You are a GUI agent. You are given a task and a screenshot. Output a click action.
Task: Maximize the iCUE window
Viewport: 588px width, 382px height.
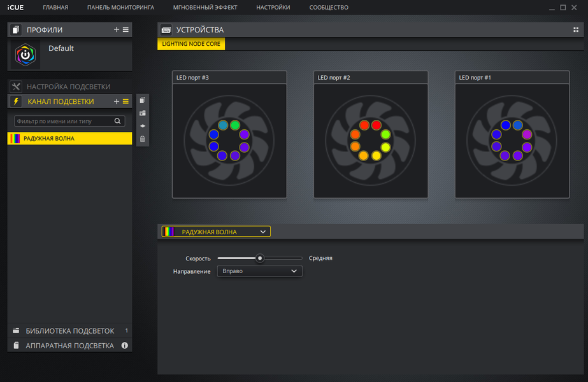(x=563, y=8)
